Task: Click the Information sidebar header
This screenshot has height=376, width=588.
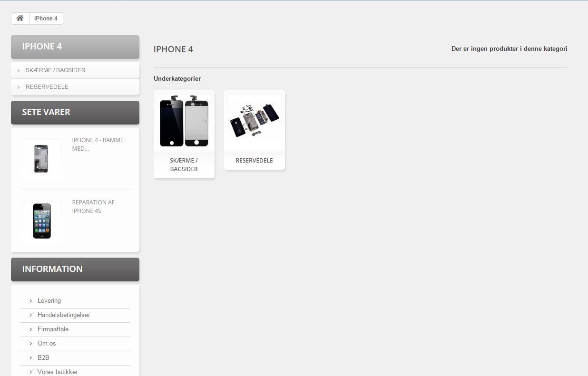Action: [x=75, y=269]
